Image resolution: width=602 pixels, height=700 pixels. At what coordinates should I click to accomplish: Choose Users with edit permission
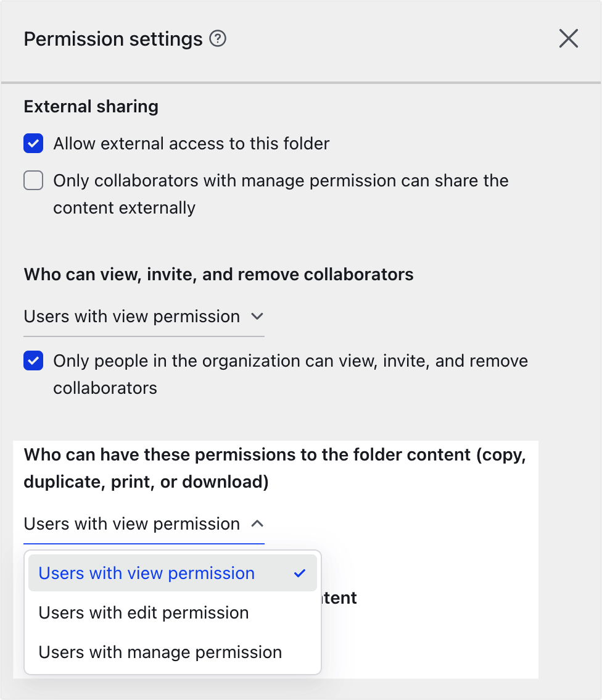click(x=144, y=613)
